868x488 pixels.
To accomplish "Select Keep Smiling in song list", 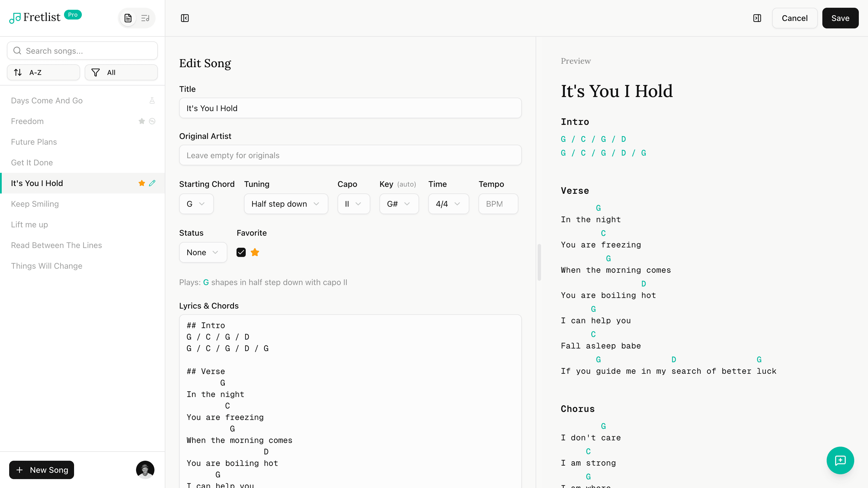I will pyautogui.click(x=35, y=204).
